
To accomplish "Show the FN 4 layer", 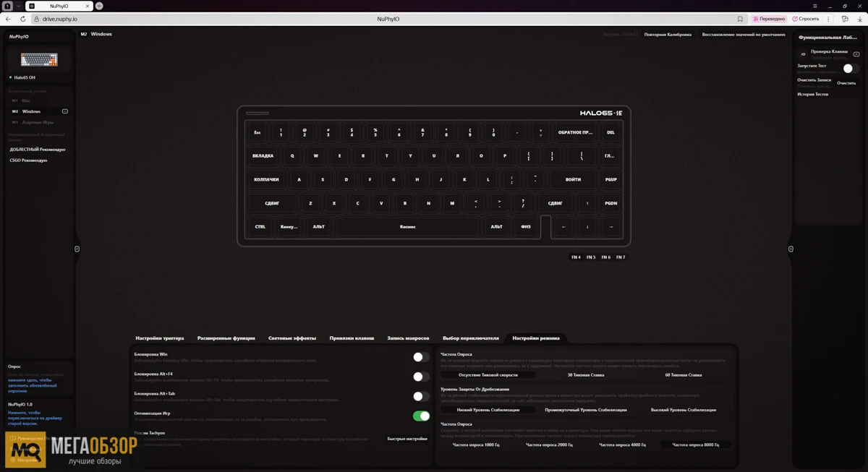I will [x=576, y=257].
